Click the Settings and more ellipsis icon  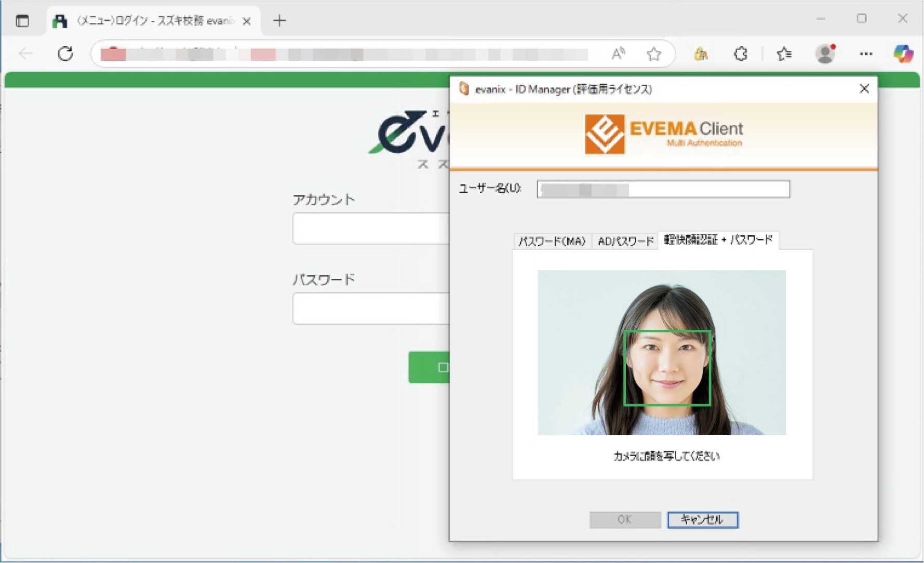click(865, 53)
